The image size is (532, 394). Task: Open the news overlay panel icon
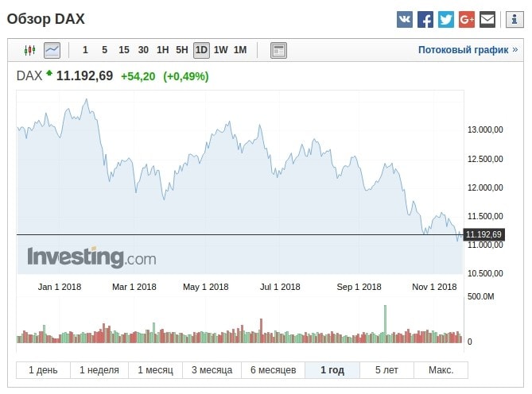(x=278, y=50)
